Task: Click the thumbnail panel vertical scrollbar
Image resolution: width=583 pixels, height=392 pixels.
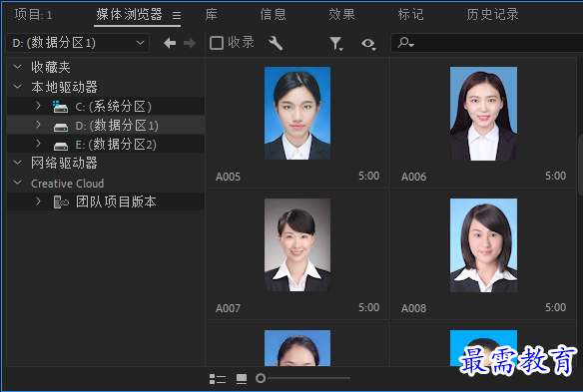Action: pos(580,166)
